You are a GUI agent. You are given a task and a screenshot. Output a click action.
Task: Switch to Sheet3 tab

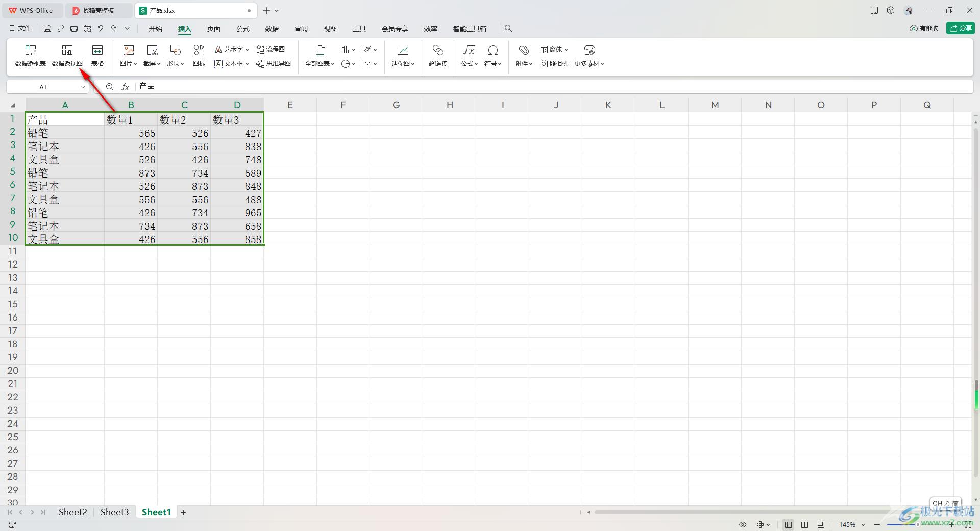(115, 512)
